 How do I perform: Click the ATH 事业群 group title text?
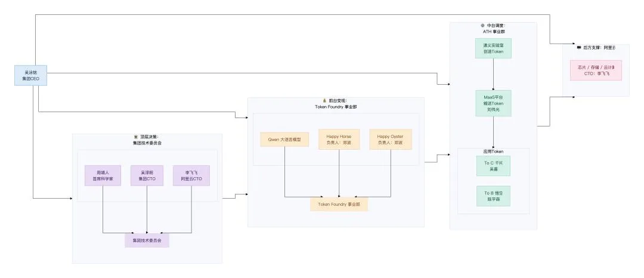493,31
